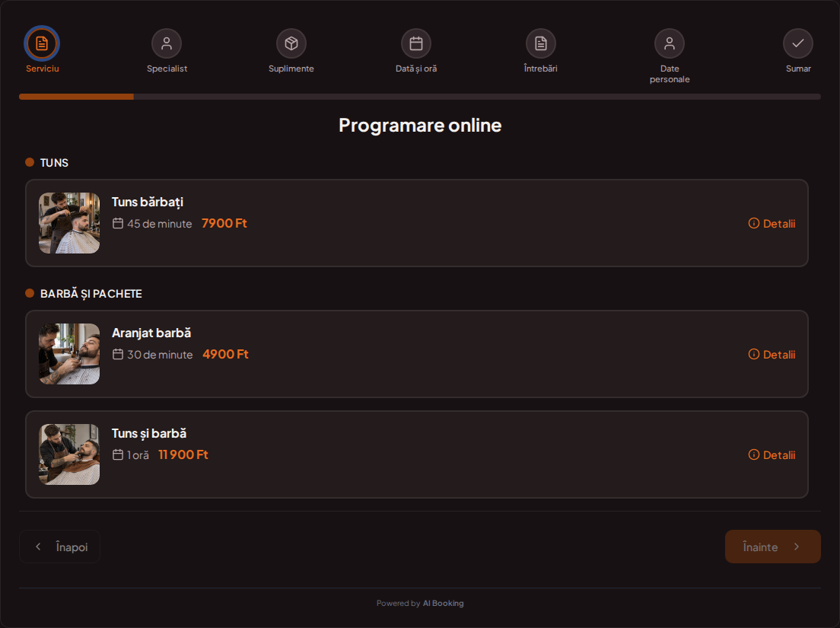Select the Aranjat barbă thumbnail image
The width and height of the screenshot is (840, 628).
(69, 354)
